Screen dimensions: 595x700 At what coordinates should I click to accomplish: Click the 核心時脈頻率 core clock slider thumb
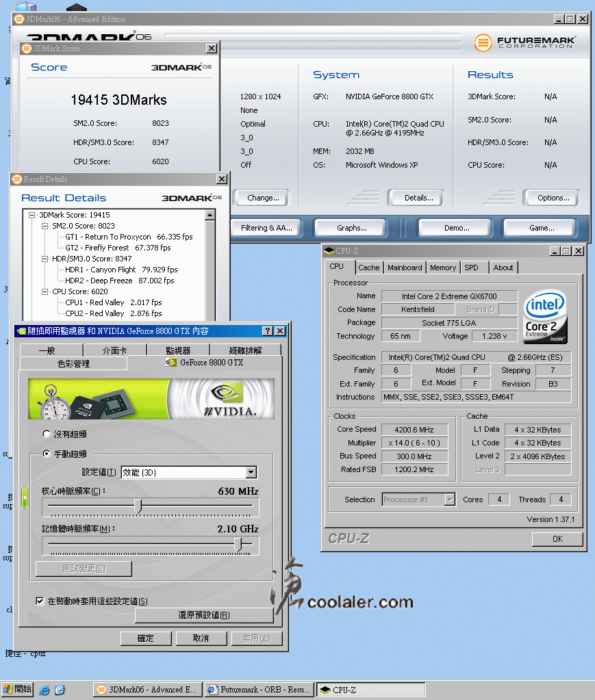[x=138, y=506]
